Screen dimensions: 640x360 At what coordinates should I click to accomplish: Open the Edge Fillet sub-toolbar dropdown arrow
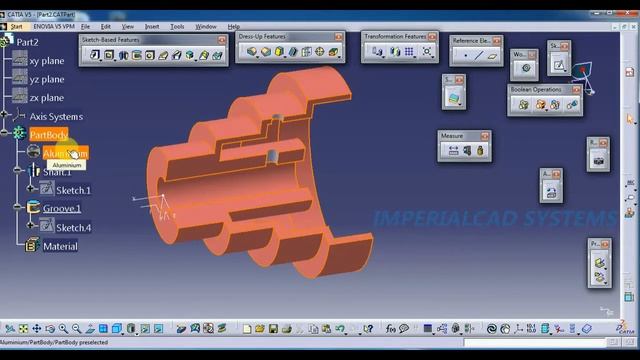click(x=258, y=58)
